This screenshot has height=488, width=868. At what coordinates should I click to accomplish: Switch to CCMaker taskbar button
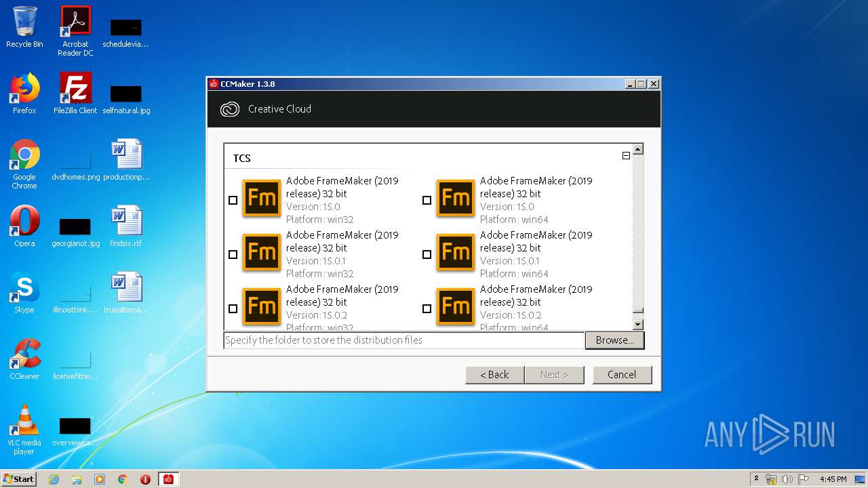pos(168,479)
